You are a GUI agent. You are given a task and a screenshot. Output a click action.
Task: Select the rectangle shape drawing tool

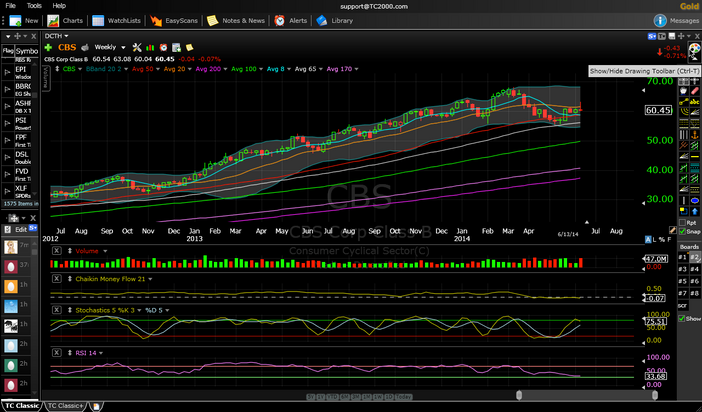684,211
